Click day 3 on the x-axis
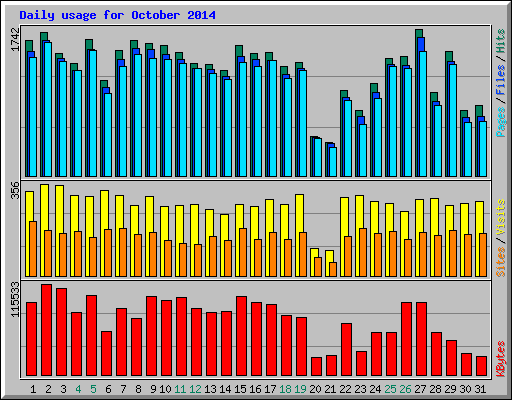 (63, 389)
